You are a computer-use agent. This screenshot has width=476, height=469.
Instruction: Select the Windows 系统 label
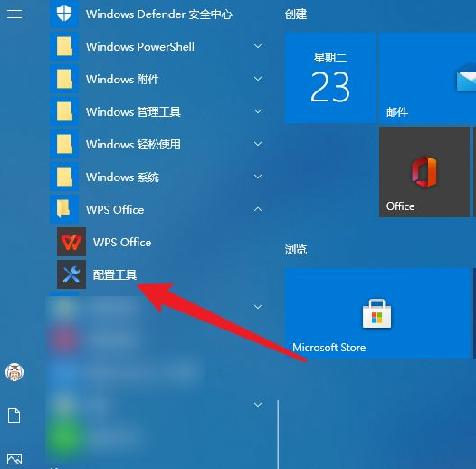coord(122,177)
